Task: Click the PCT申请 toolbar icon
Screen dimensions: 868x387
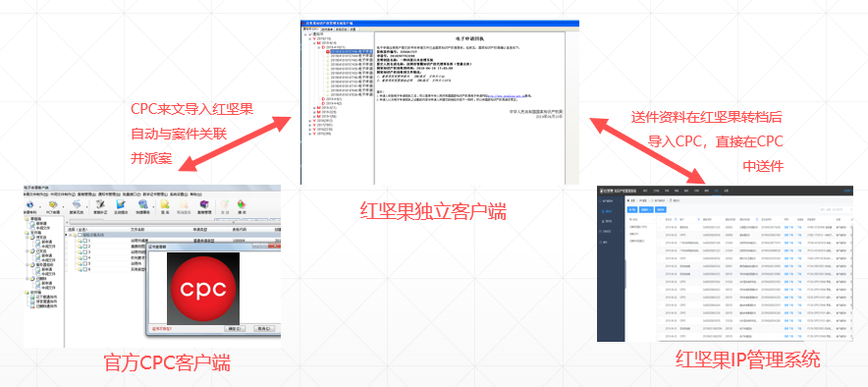Action: click(x=53, y=207)
